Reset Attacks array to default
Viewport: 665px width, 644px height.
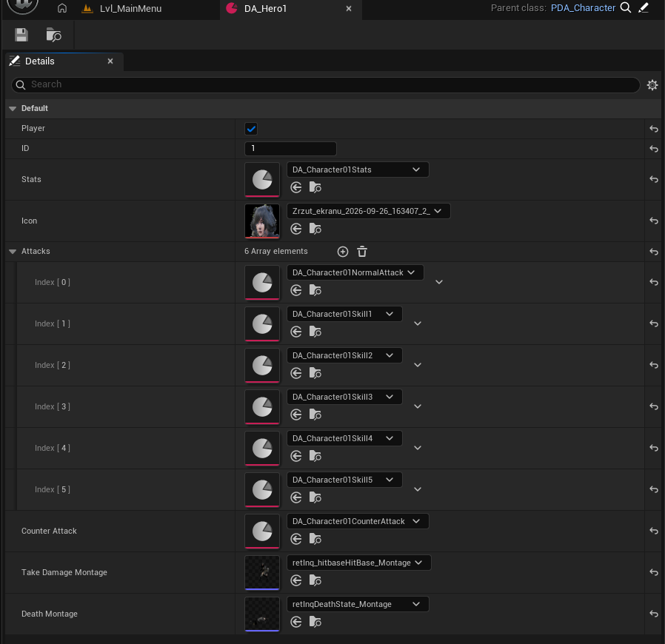(654, 252)
